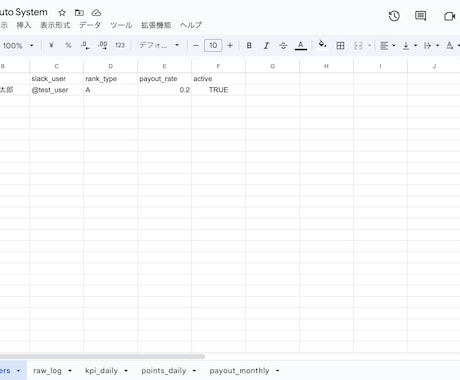
Task: Open the ヘルプ menu
Action: click(x=191, y=25)
